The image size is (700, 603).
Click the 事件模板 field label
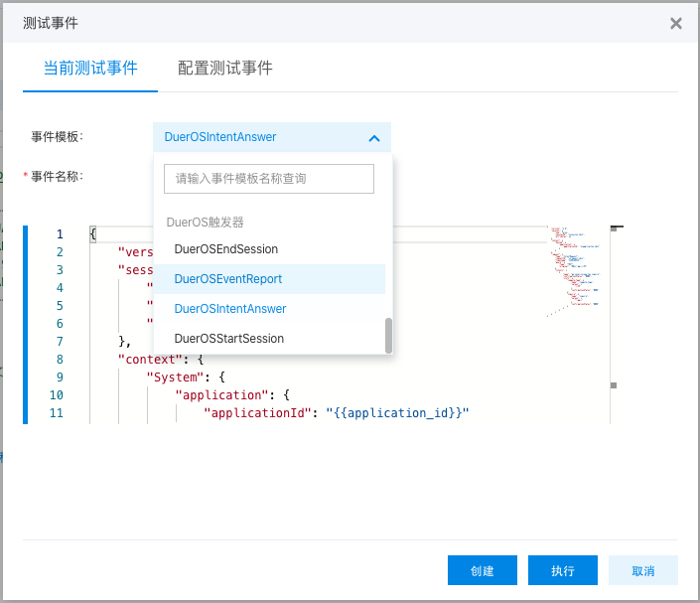pos(57,137)
